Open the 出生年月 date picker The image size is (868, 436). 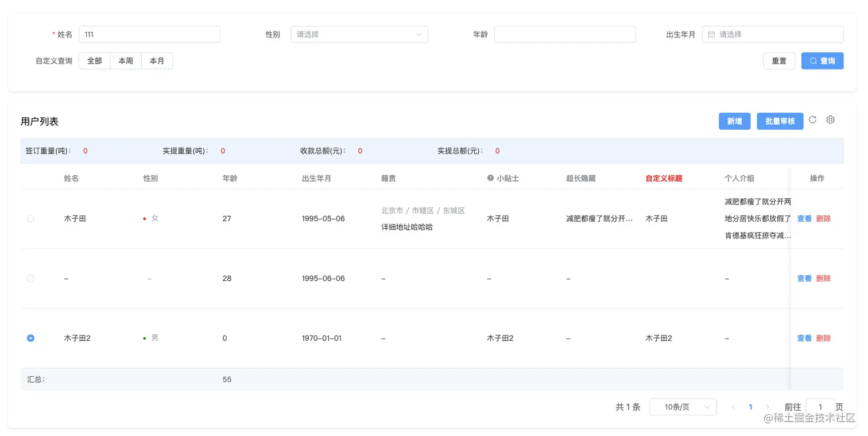[773, 34]
